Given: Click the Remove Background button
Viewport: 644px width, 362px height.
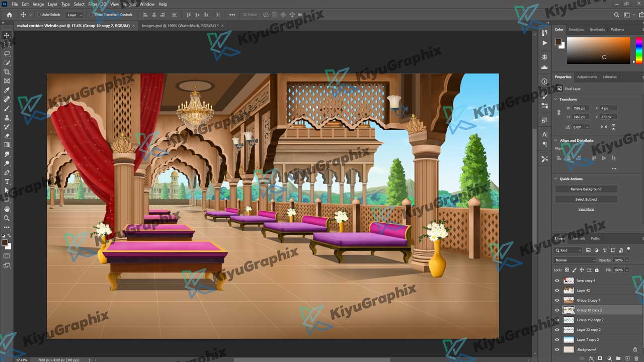Looking at the screenshot, I should coord(586,189).
